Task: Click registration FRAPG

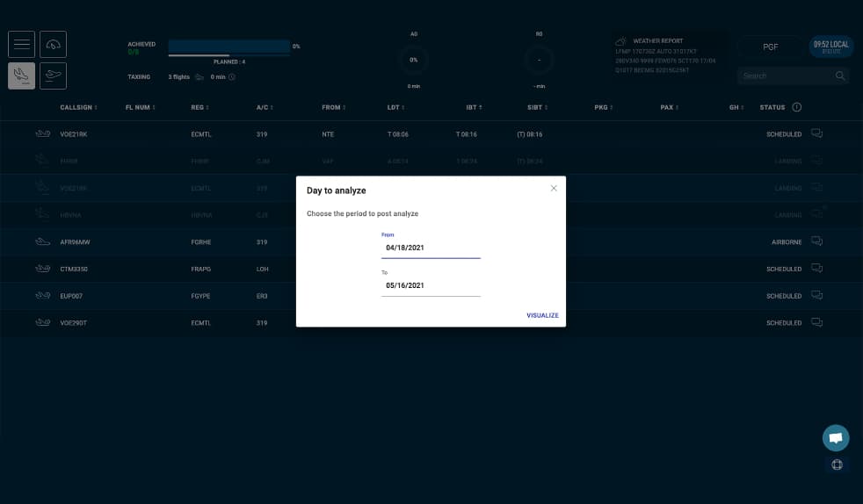Action: [x=201, y=270]
